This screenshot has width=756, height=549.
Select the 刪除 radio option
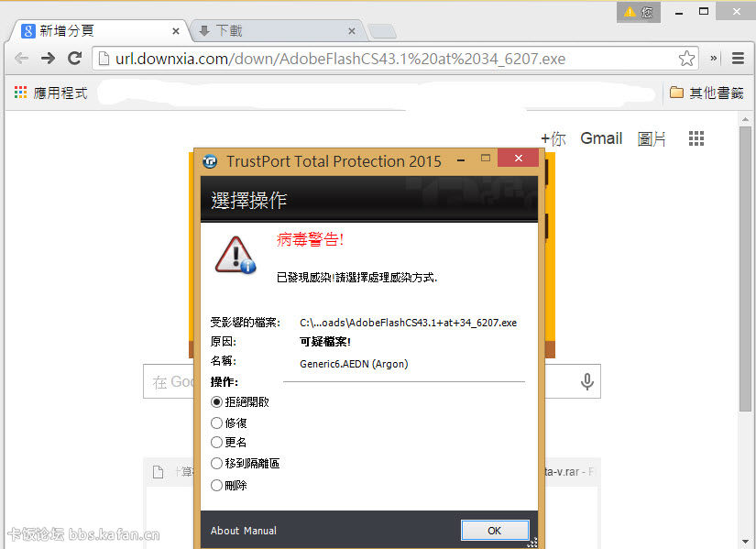[x=216, y=486]
